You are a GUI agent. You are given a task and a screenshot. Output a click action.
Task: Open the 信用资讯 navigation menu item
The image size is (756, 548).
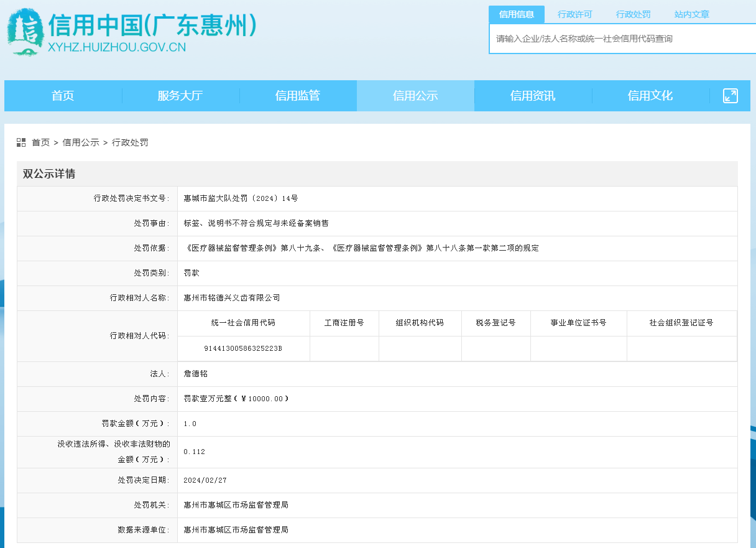pyautogui.click(x=533, y=96)
